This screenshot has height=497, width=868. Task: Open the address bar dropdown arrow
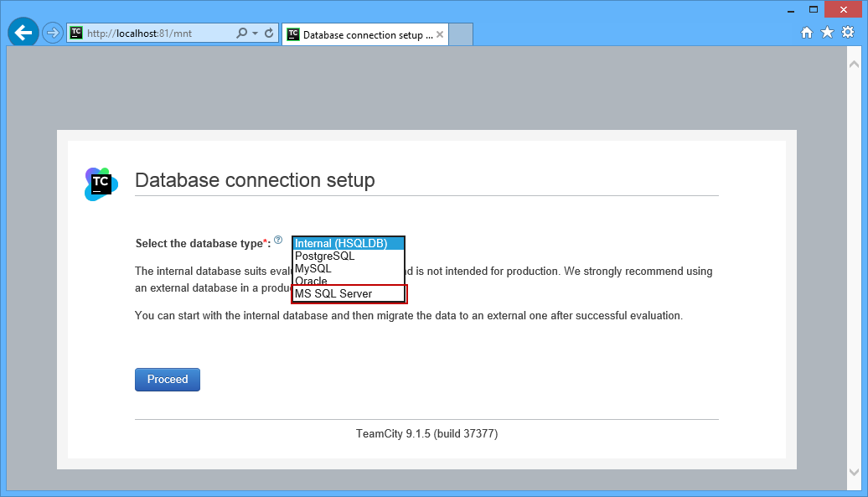click(256, 34)
